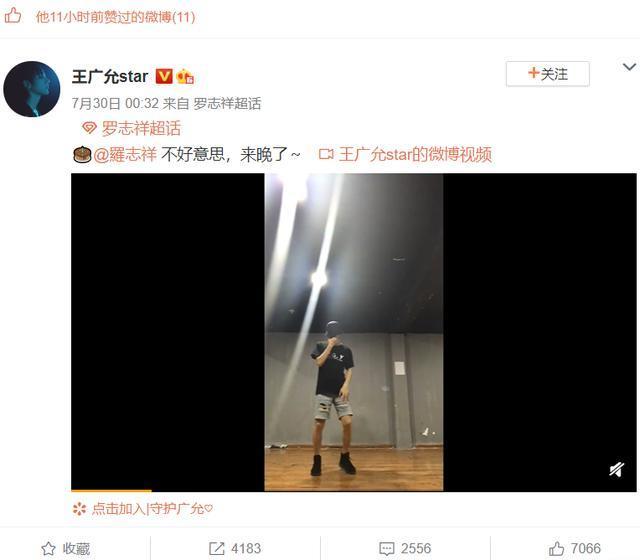Like the post with 7066 thumbs-up

[x=575, y=548]
